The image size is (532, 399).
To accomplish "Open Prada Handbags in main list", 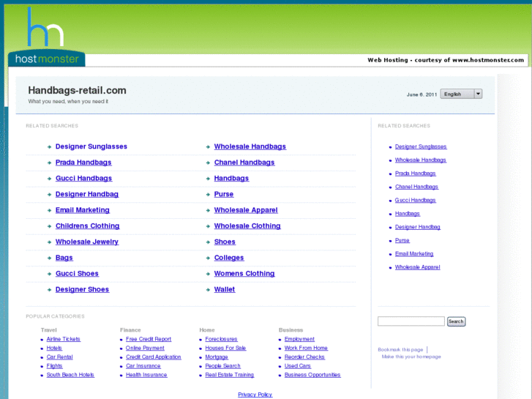I will coord(83,163).
